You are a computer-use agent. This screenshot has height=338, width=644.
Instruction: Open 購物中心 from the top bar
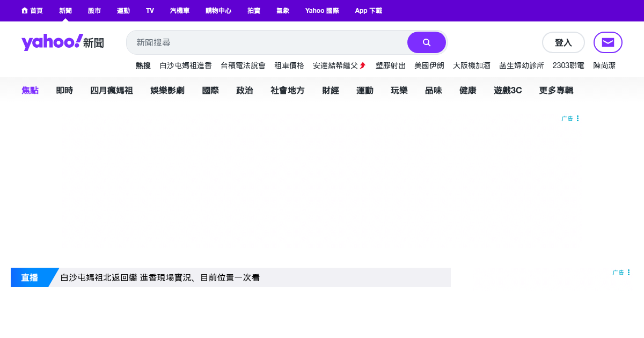[218, 11]
